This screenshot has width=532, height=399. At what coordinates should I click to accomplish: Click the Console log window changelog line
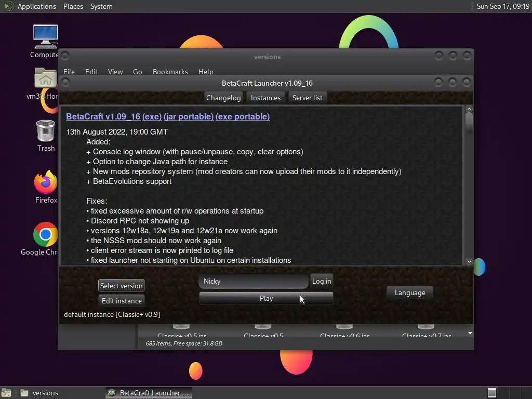pyautogui.click(x=195, y=152)
